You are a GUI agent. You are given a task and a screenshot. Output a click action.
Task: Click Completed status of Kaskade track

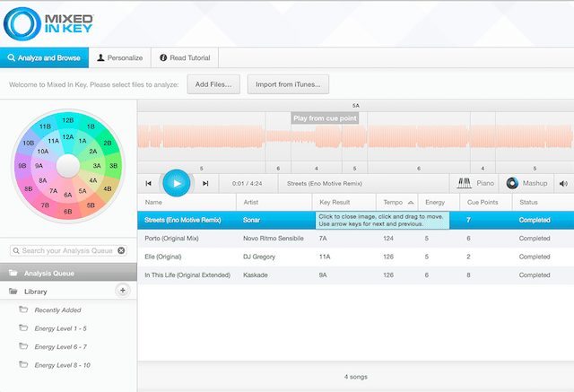535,274
